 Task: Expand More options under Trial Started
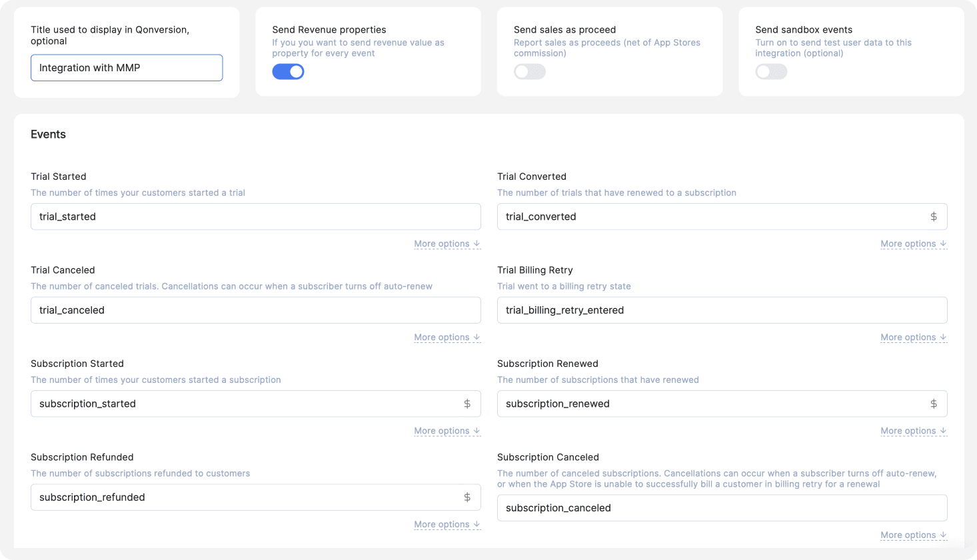(447, 244)
